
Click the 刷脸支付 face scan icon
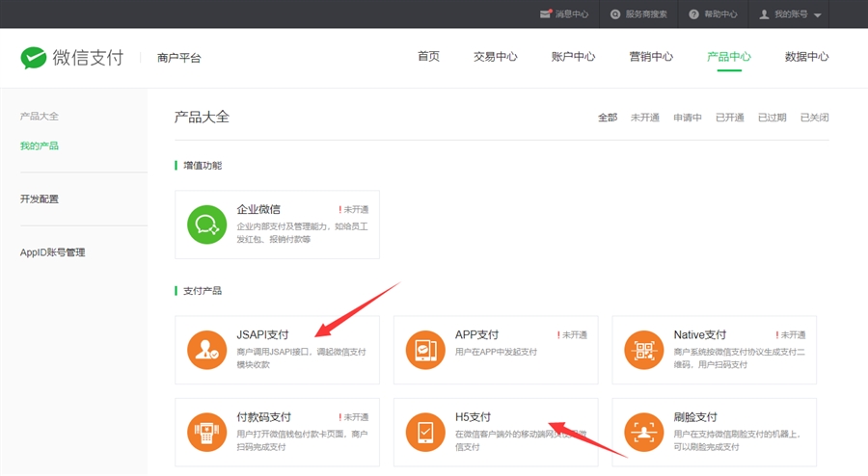[644, 432]
